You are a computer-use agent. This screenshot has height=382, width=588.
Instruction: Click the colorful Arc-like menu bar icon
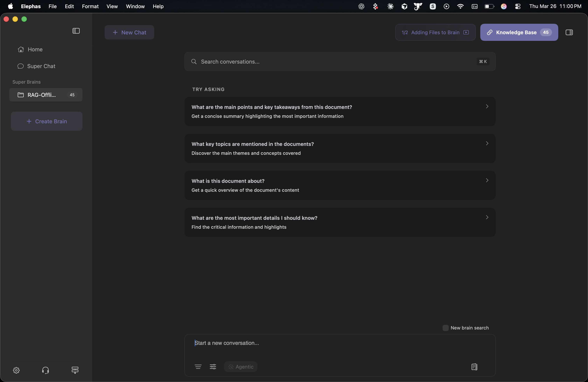[x=504, y=6]
